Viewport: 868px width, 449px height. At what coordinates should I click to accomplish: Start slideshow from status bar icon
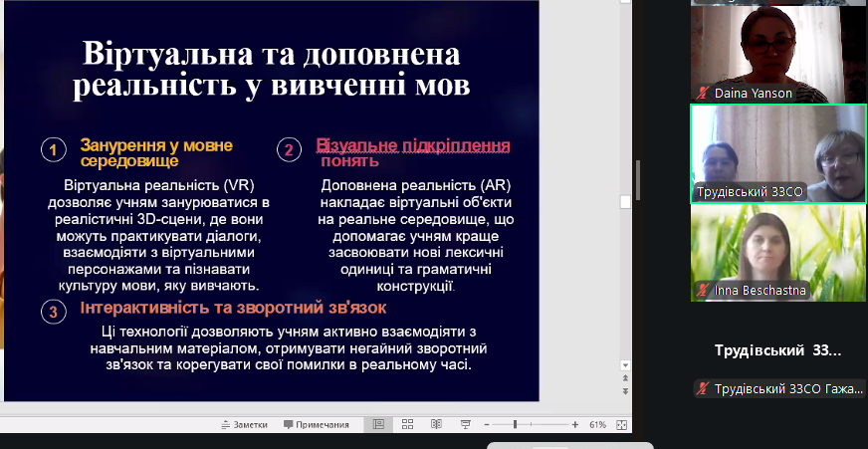click(x=465, y=424)
